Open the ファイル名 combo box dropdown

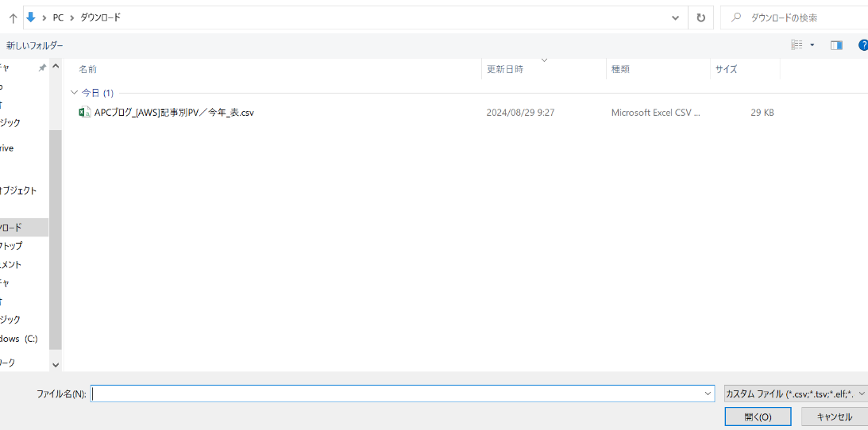pyautogui.click(x=708, y=394)
